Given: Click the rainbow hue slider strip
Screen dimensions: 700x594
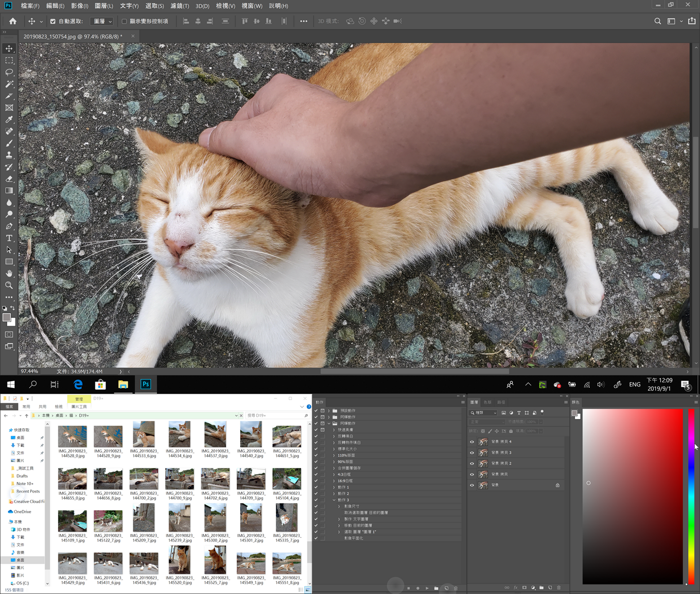Looking at the screenshot, I should (x=691, y=496).
